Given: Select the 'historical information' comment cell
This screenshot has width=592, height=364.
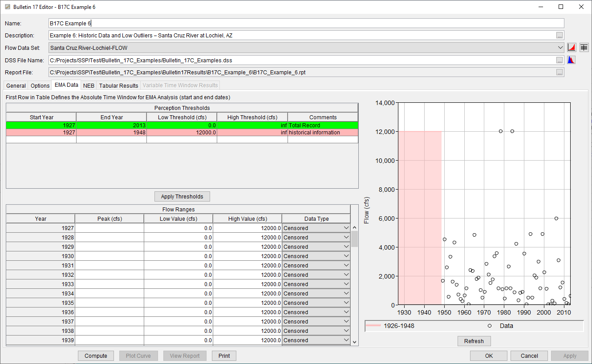Looking at the screenshot, I should coord(323,132).
